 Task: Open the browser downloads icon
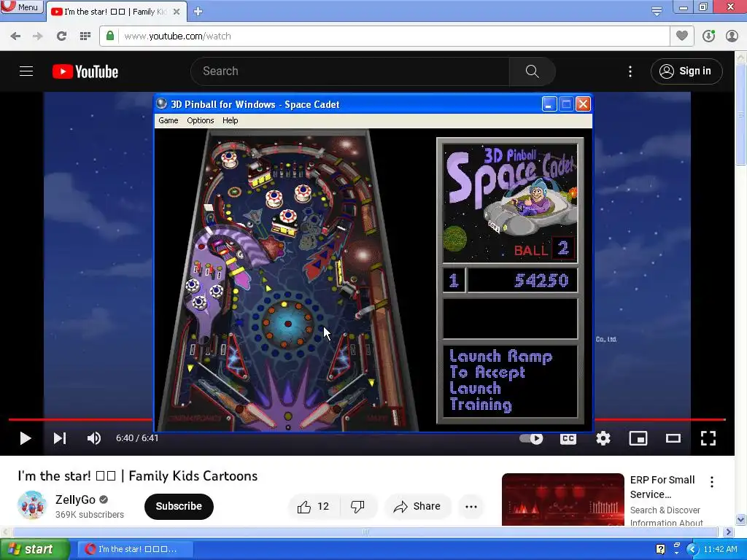[x=708, y=36]
